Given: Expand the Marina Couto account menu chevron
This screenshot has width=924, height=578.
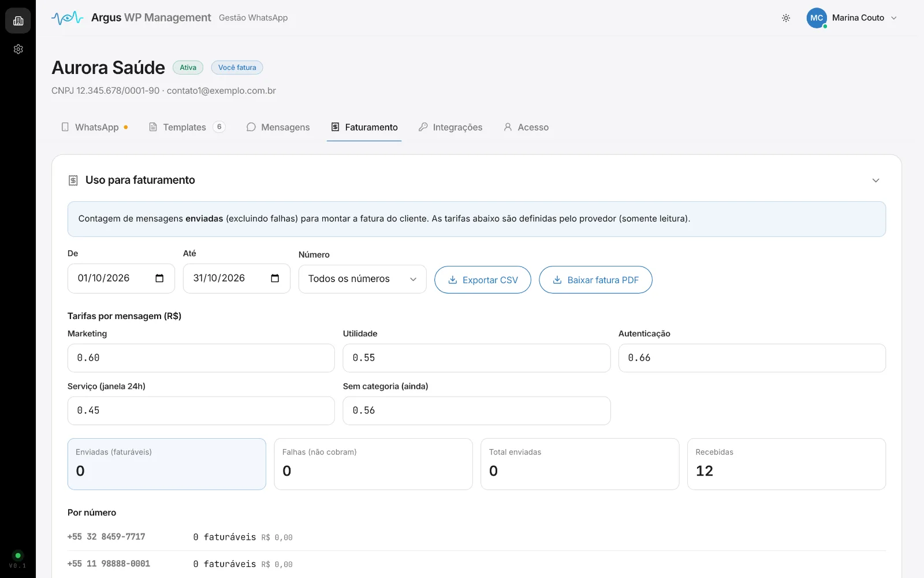Looking at the screenshot, I should pos(894,18).
